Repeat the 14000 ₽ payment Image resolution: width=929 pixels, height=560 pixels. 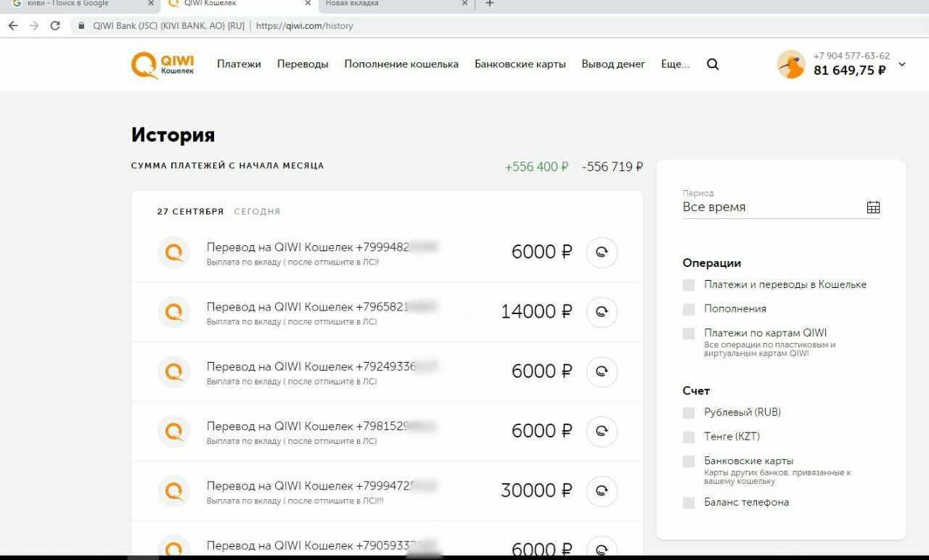point(602,312)
